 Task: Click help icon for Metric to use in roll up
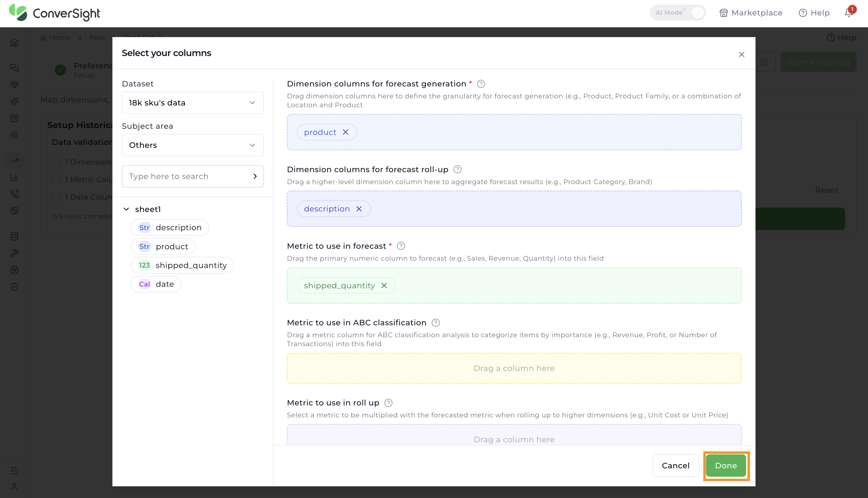[x=388, y=403]
